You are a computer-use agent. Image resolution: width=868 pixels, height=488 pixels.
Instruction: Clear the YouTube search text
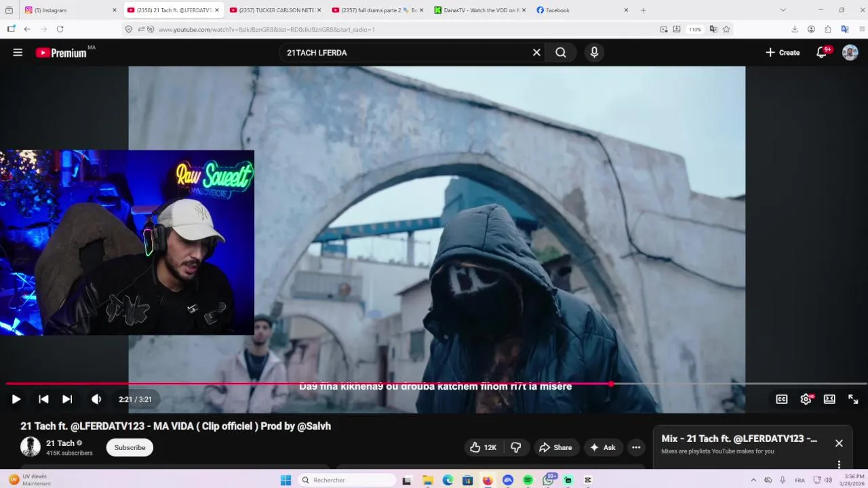pos(536,52)
